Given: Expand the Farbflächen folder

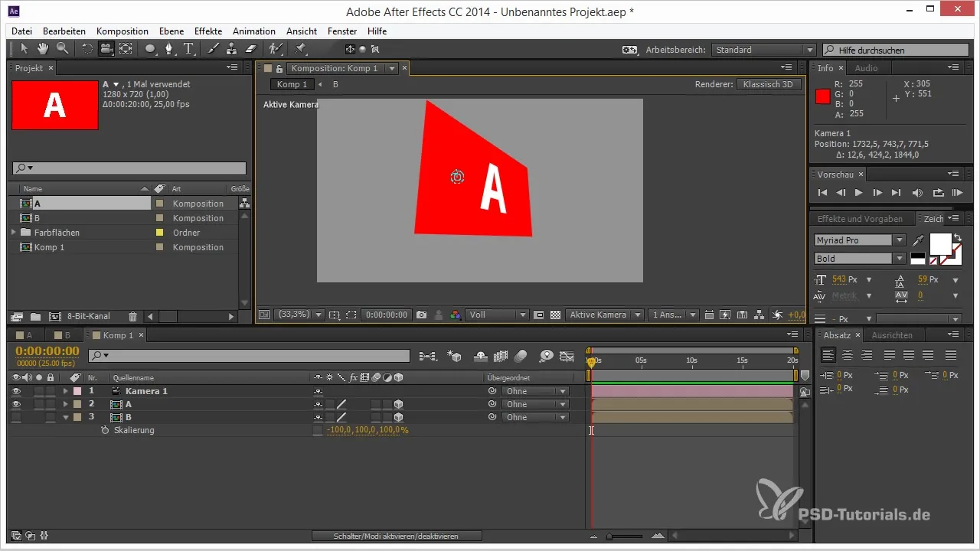Looking at the screenshot, I should [x=13, y=233].
